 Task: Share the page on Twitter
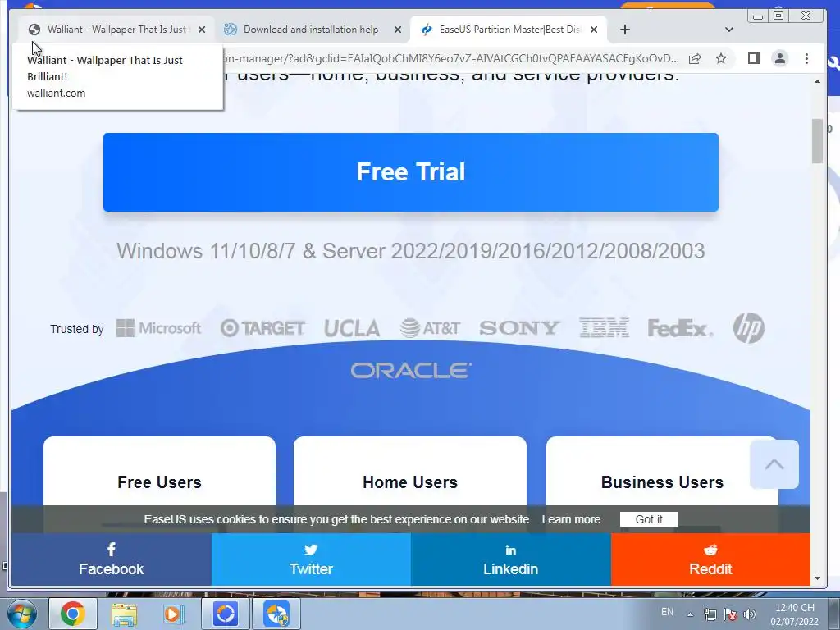[311, 559]
